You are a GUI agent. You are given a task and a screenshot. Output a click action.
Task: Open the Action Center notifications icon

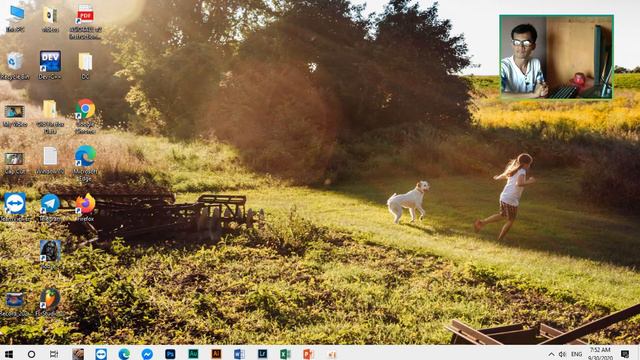point(625,354)
